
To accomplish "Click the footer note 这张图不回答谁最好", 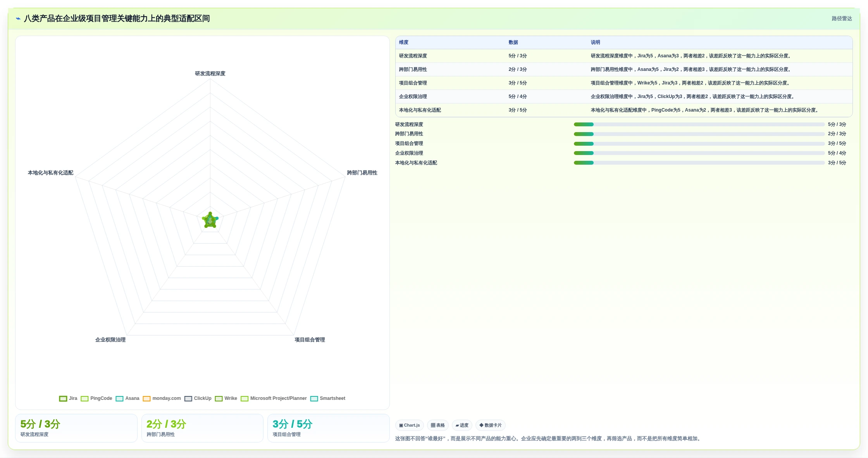I will (x=549, y=439).
